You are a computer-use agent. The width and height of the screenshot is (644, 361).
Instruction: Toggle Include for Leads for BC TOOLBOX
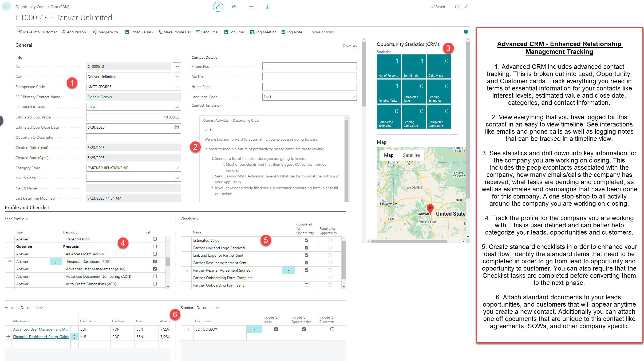[276, 329]
